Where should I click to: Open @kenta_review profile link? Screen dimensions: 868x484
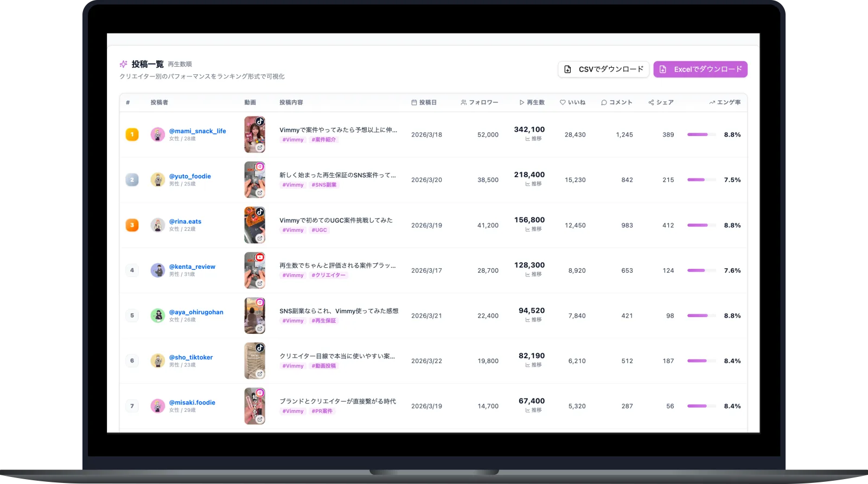pyautogui.click(x=192, y=267)
